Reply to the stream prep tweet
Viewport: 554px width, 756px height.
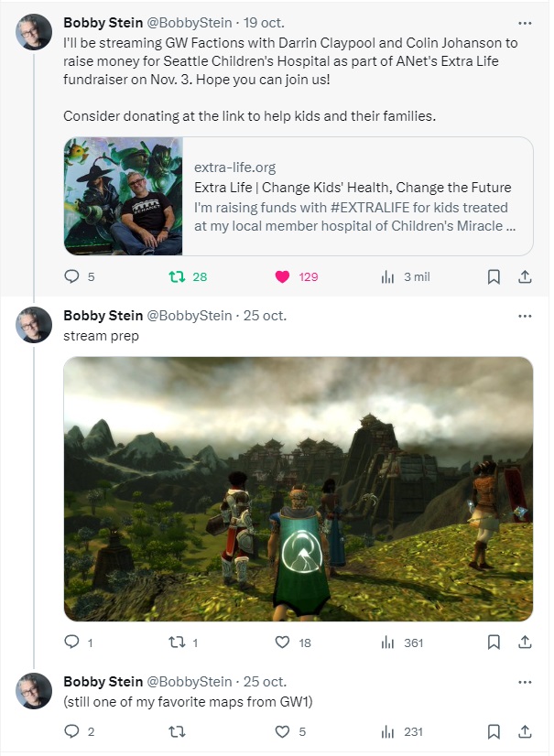[72, 643]
